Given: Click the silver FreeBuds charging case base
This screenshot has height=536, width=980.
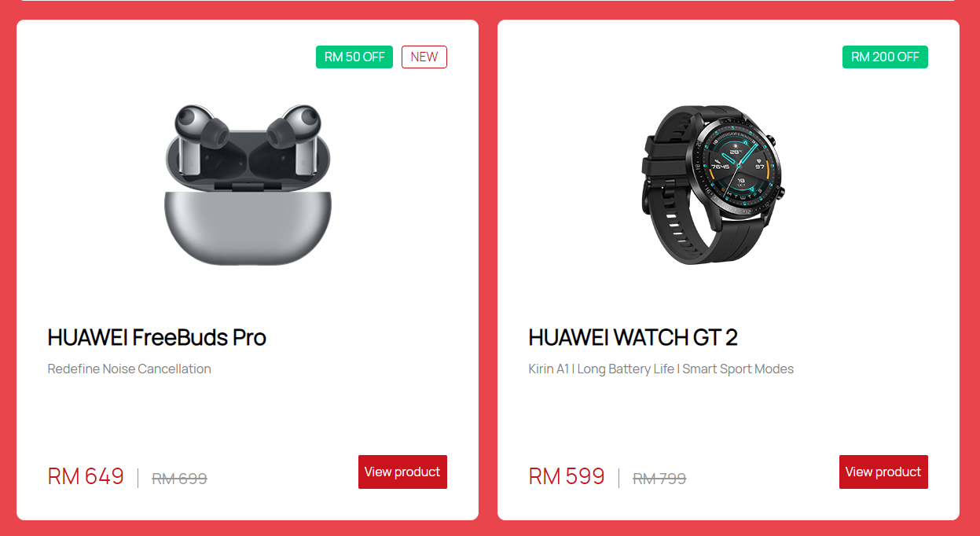Looking at the screenshot, I should [x=248, y=228].
